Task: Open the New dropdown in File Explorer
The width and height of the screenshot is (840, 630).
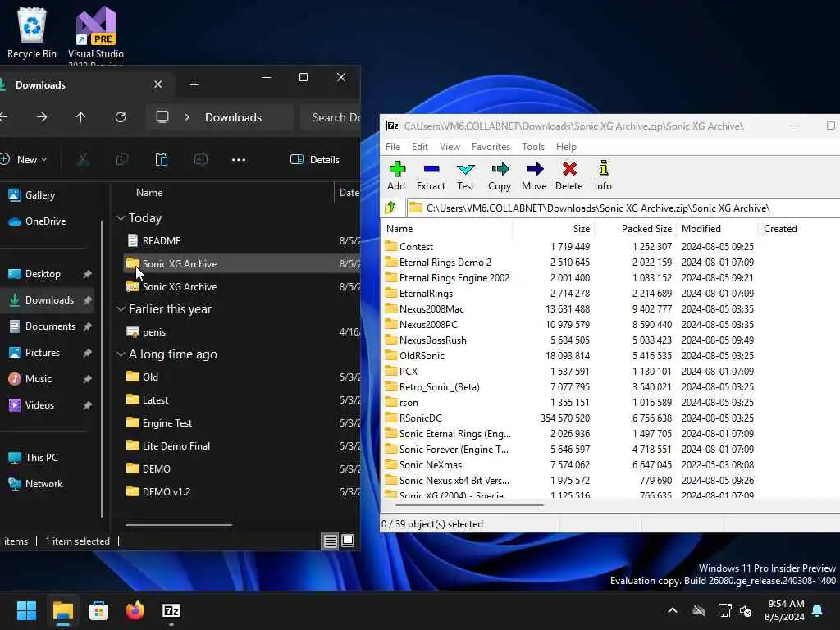Action: click(24, 160)
